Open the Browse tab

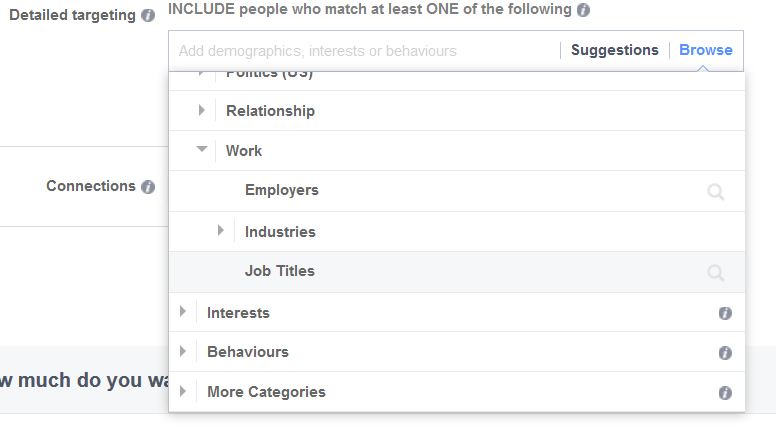tap(705, 50)
